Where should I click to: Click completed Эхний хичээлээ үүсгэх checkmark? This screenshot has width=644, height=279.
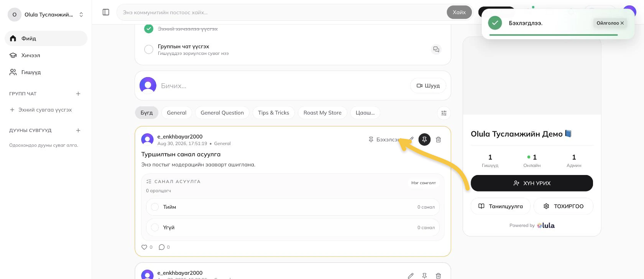149,29
